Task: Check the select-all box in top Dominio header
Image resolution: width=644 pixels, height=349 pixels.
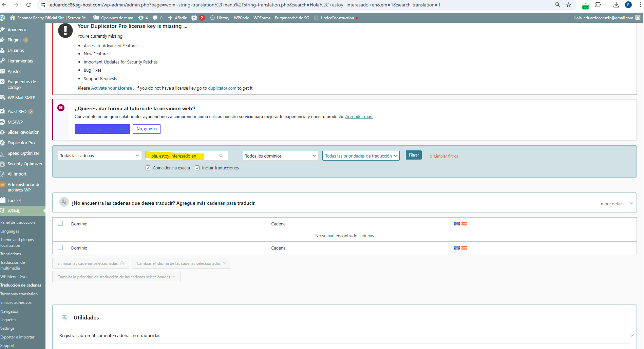Action: [60, 223]
